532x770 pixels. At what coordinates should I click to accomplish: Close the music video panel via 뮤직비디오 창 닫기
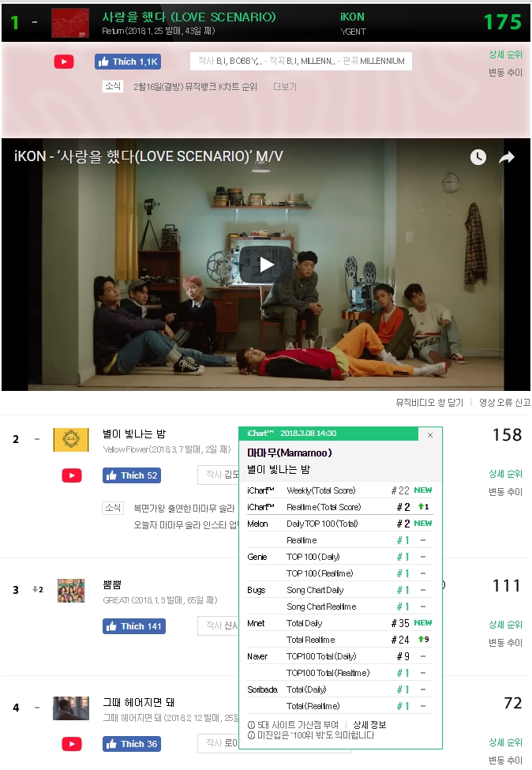point(429,403)
